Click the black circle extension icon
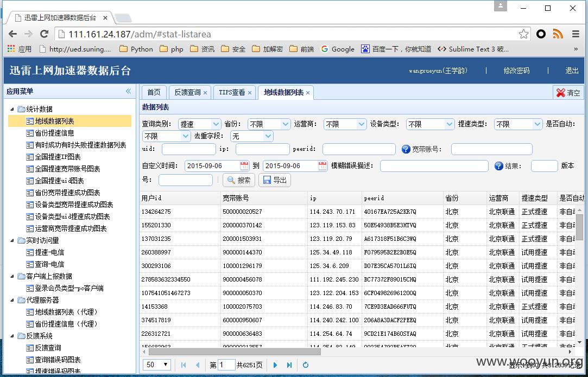The image size is (588, 377). coord(541,34)
